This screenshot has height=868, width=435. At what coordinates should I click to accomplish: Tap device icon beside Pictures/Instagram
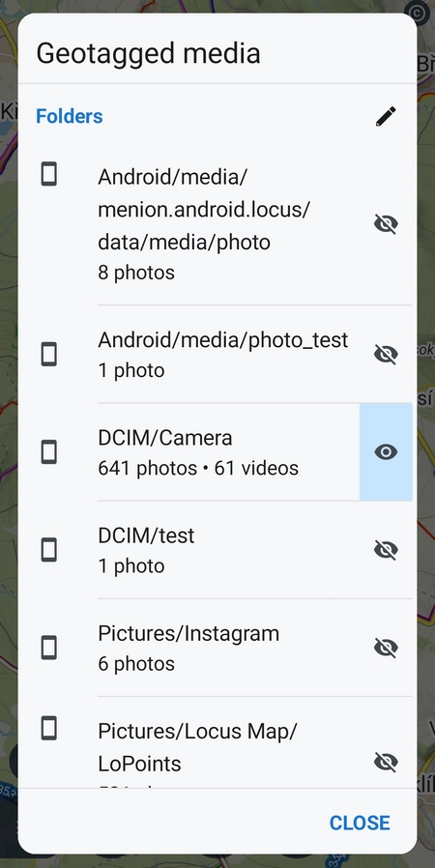(49, 648)
